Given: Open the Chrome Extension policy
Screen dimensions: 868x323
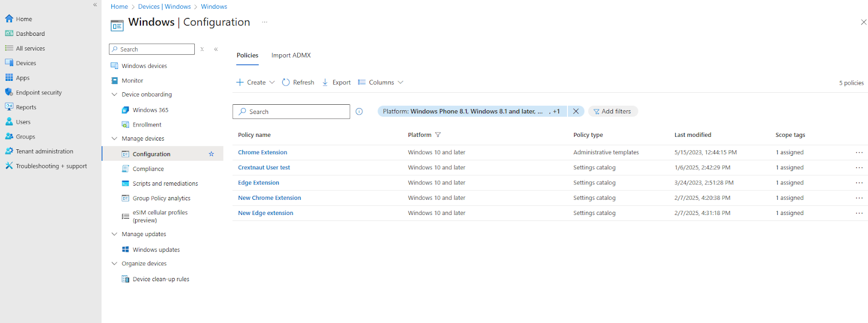Looking at the screenshot, I should 263,153.
